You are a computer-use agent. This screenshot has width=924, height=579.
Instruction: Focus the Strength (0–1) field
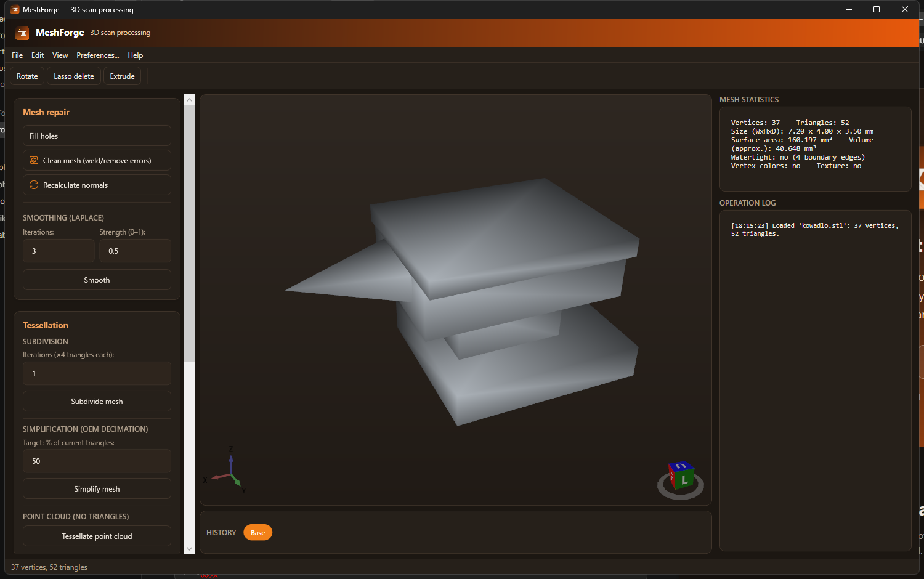(x=135, y=251)
